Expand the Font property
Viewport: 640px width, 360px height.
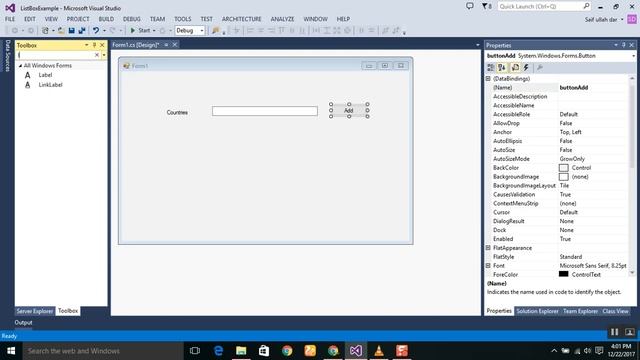488,266
